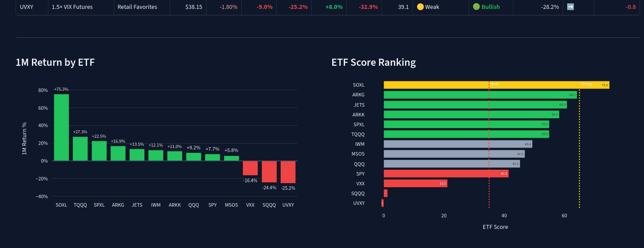Click the SPXL bar in Score Ranking
The image size is (644, 248).
(x=466, y=124)
